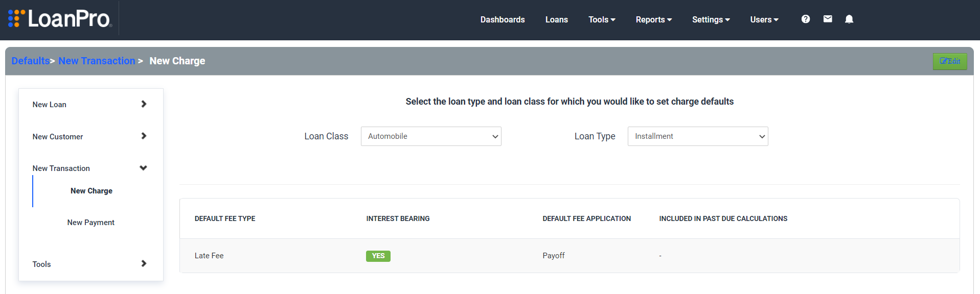
Task: Click the Payoff table cell
Action: (x=554, y=256)
